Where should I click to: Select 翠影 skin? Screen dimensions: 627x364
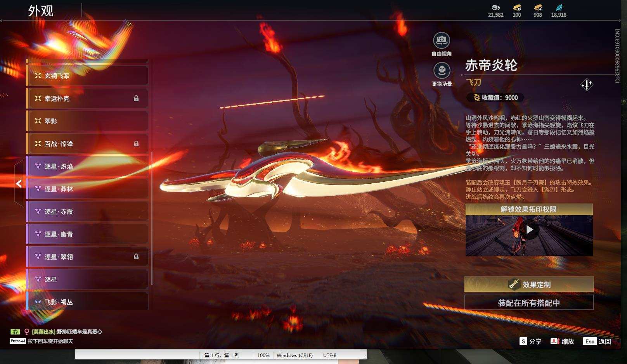pyautogui.click(x=87, y=121)
